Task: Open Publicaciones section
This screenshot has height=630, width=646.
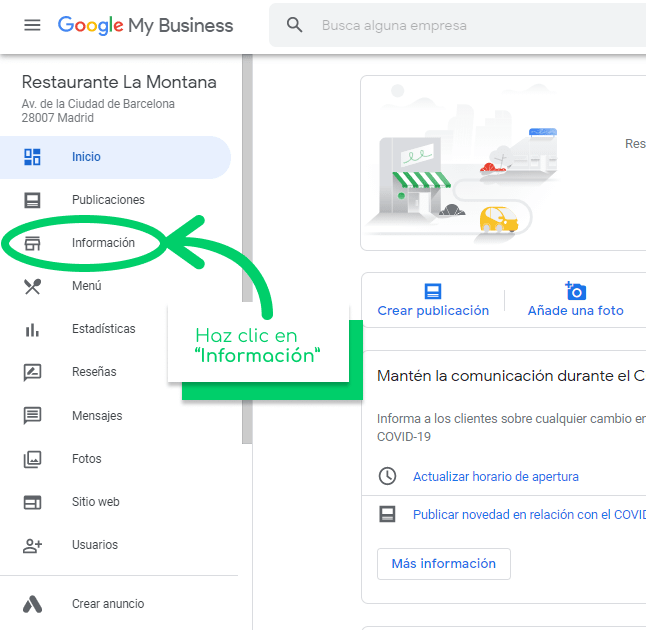Action: pos(108,200)
